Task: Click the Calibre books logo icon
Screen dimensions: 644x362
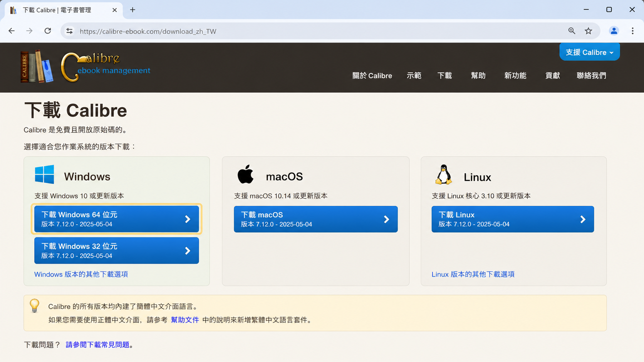Action: (37, 66)
